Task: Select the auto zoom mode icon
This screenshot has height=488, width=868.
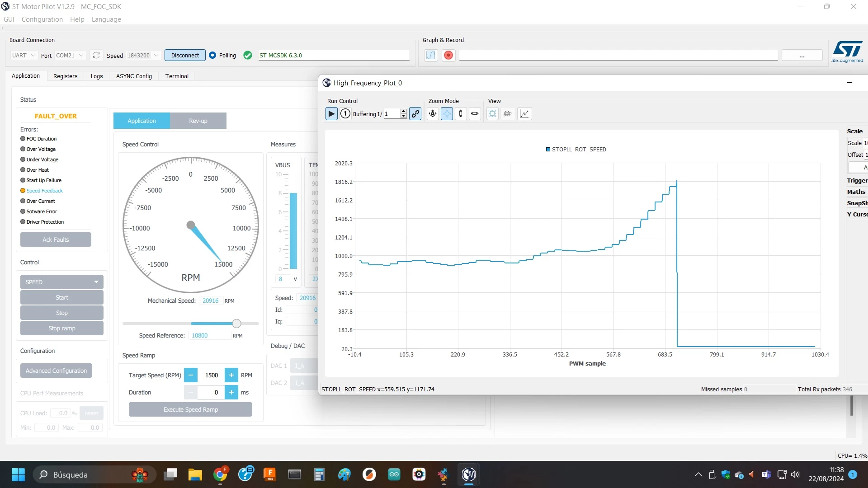Action: click(x=433, y=114)
